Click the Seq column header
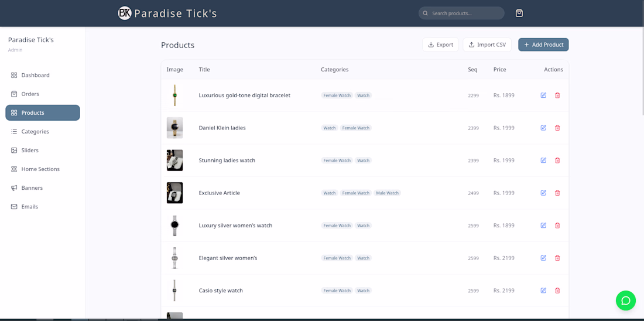Viewport: 644px width, 321px height. [x=472, y=70]
